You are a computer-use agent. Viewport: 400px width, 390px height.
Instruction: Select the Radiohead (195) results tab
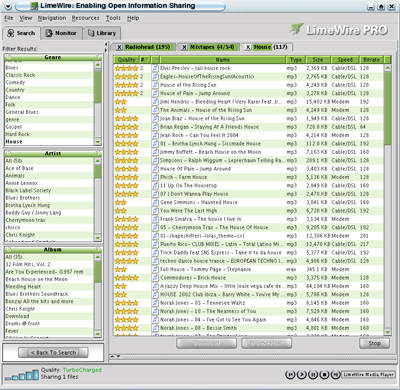click(x=147, y=47)
